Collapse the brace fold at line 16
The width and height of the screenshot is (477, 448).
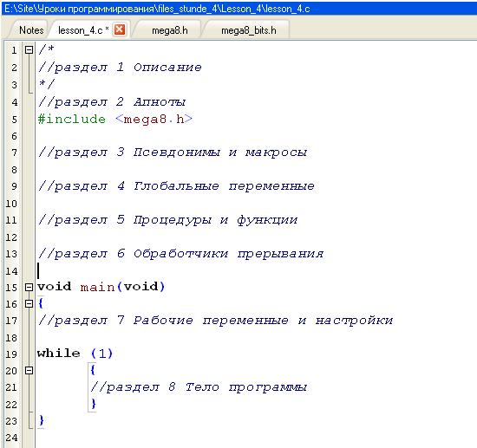pyautogui.click(x=29, y=303)
